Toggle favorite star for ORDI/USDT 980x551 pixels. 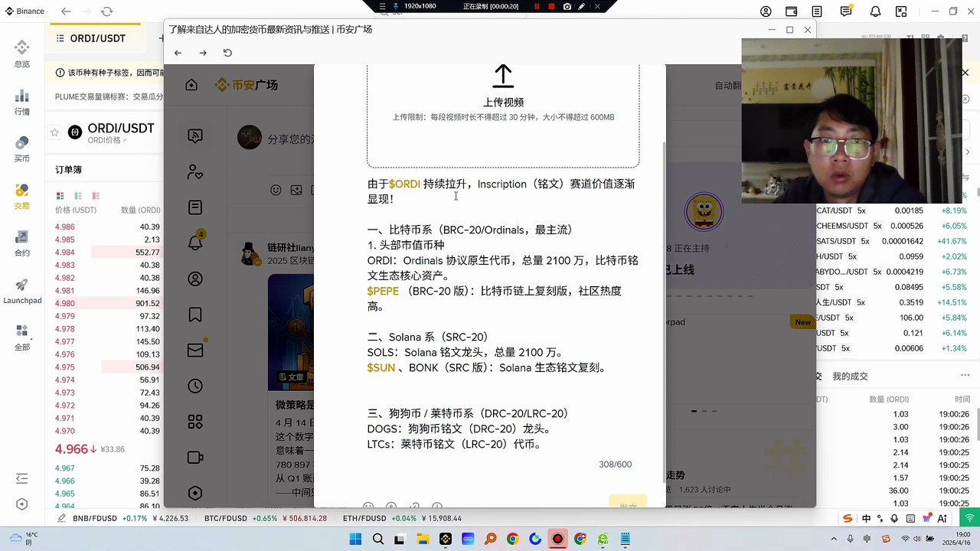[54, 132]
